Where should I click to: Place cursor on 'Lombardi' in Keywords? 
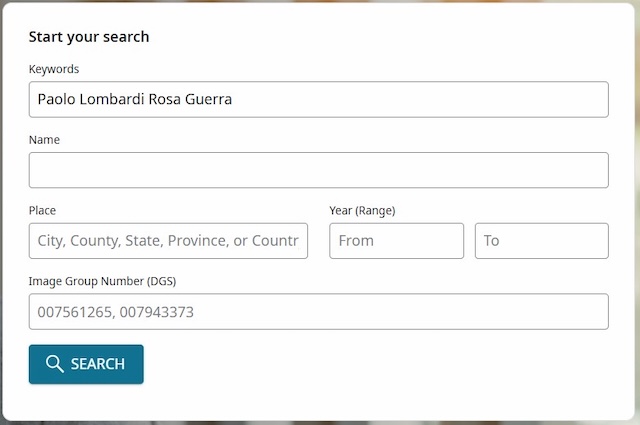[112, 99]
